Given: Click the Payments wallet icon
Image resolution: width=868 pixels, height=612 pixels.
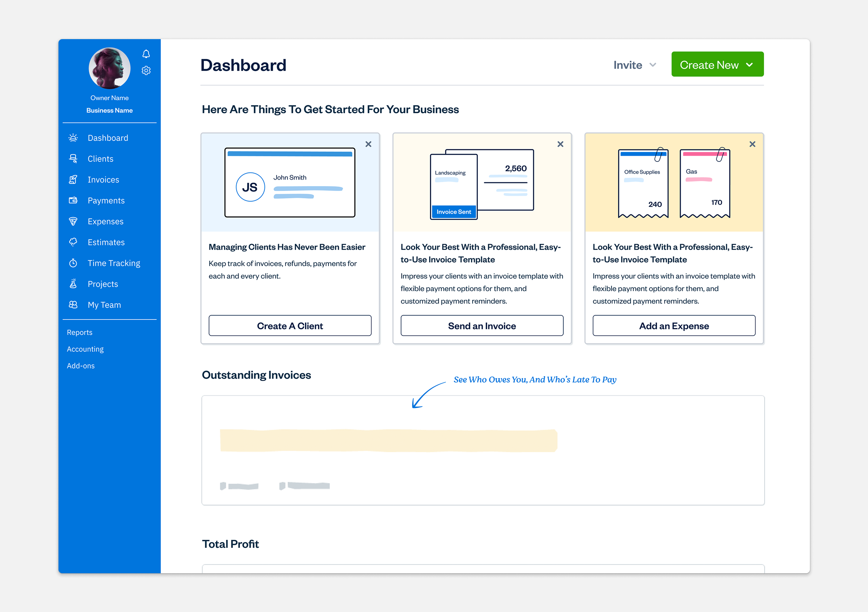Looking at the screenshot, I should [x=73, y=200].
